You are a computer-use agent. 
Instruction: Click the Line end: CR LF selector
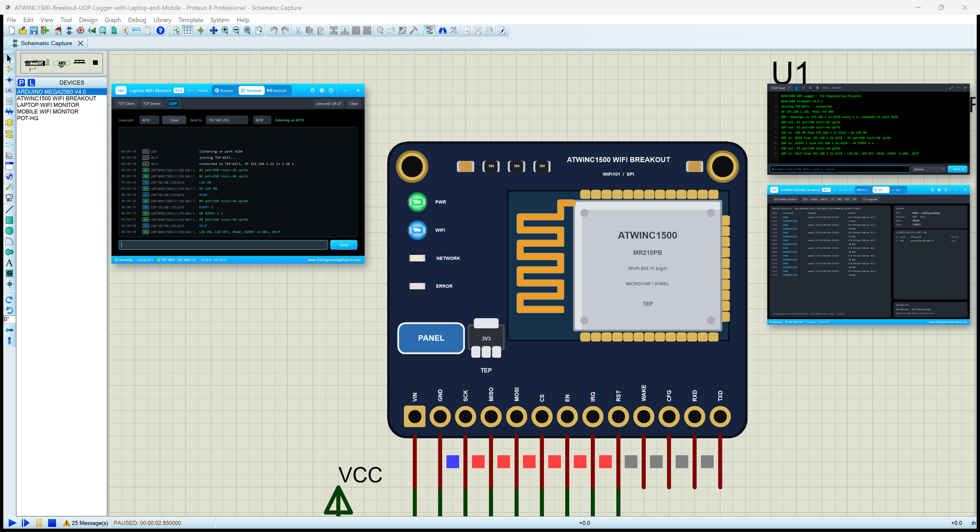(x=328, y=103)
